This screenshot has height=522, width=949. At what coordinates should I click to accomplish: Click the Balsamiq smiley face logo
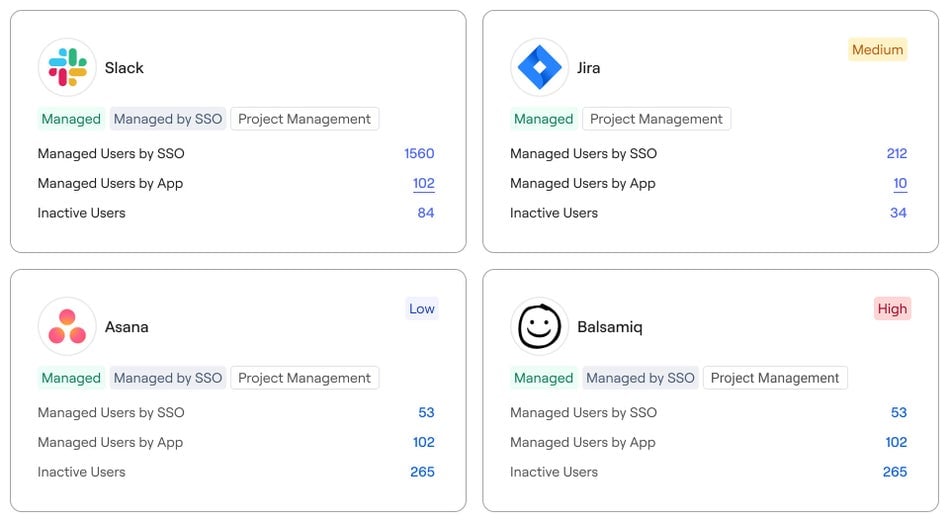pyautogui.click(x=539, y=326)
